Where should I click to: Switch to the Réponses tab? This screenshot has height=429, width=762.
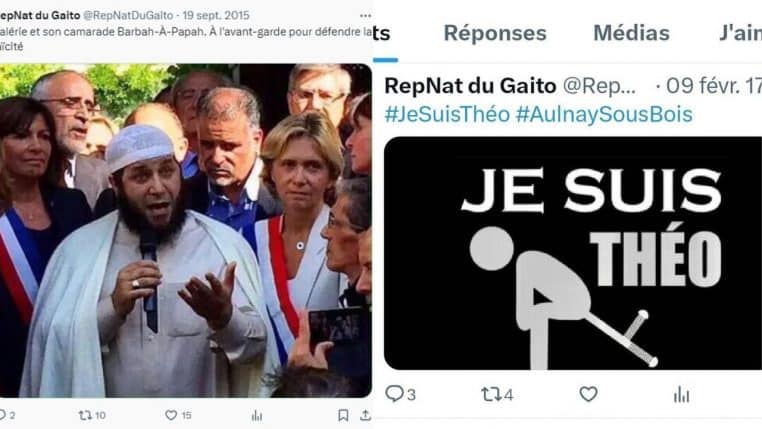pyautogui.click(x=495, y=33)
